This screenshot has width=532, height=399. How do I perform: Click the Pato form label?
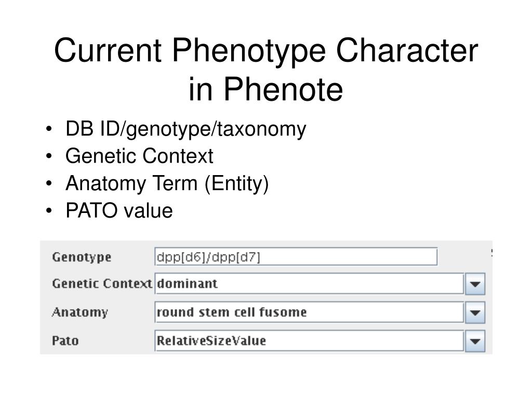(65, 341)
